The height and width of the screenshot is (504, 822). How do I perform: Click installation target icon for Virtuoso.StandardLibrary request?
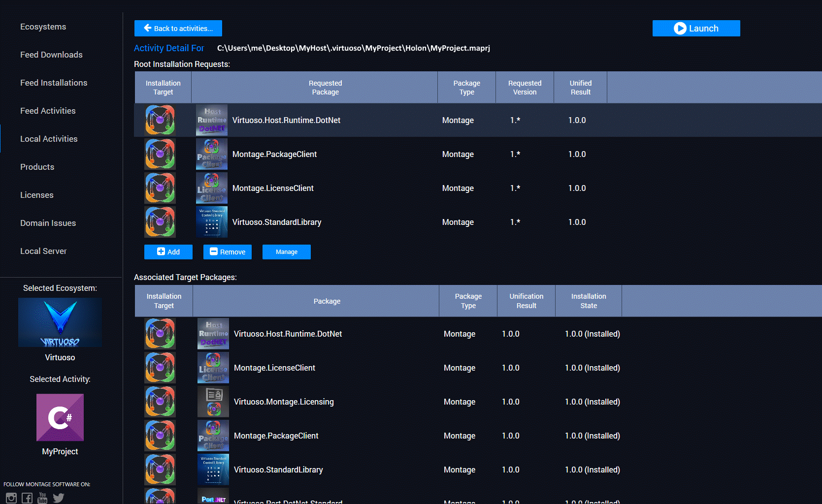pyautogui.click(x=160, y=222)
